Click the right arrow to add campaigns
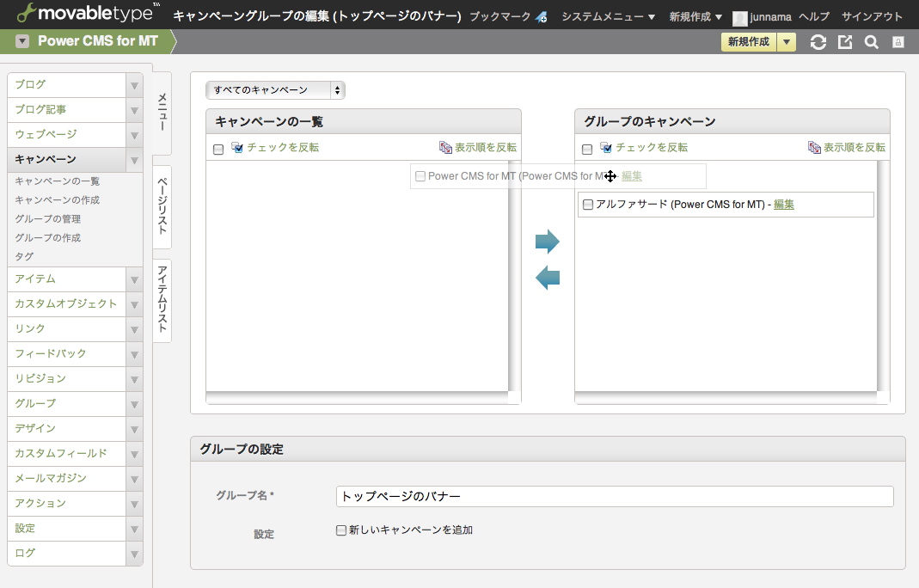This screenshot has width=919, height=588. pyautogui.click(x=548, y=242)
